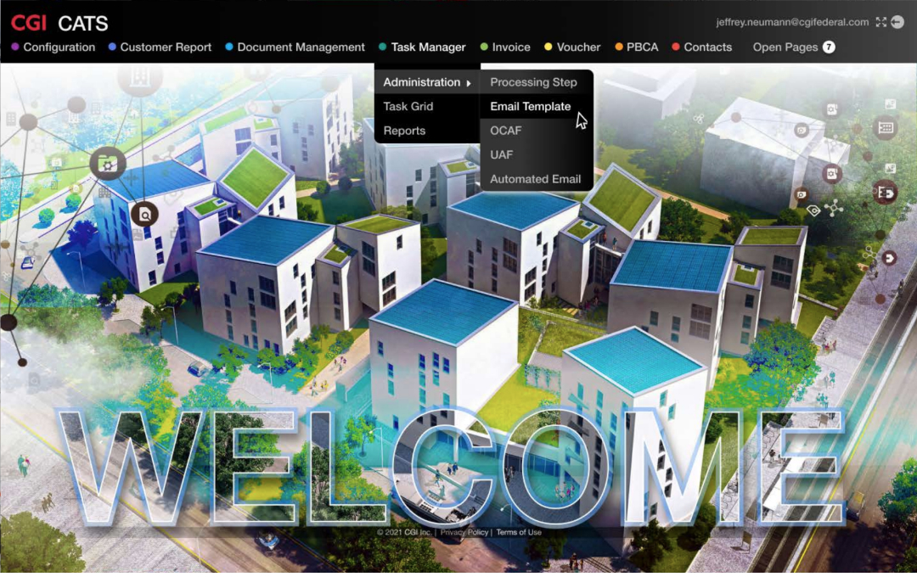This screenshot has width=917, height=588.
Task: Open the Invoice menu
Action: click(505, 48)
